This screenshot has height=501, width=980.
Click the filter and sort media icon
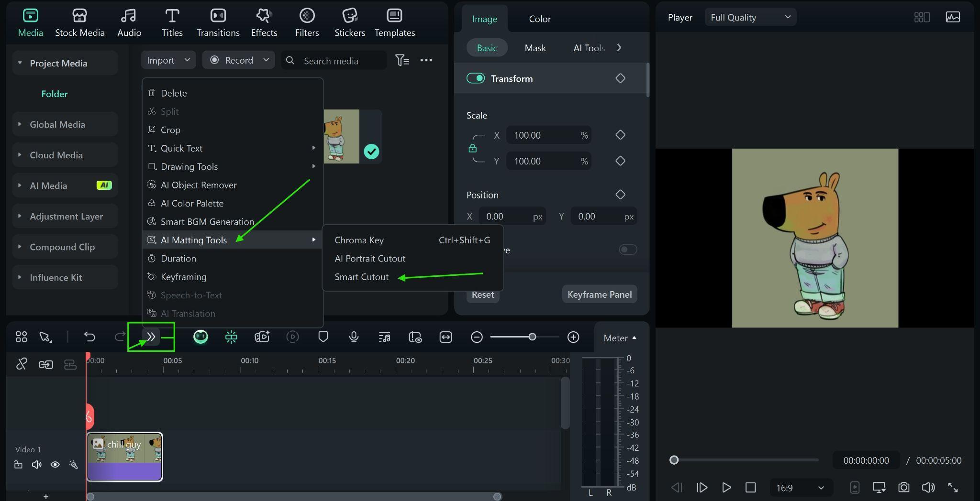tap(402, 60)
